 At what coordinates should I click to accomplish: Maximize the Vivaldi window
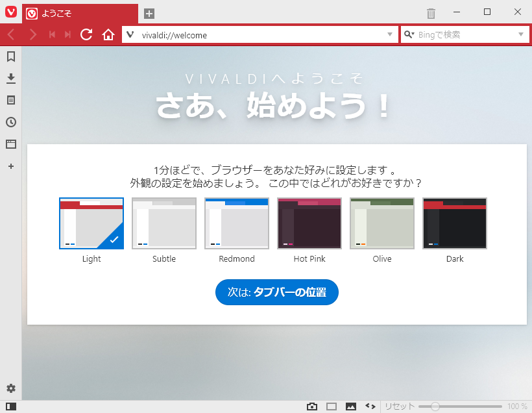(487, 12)
